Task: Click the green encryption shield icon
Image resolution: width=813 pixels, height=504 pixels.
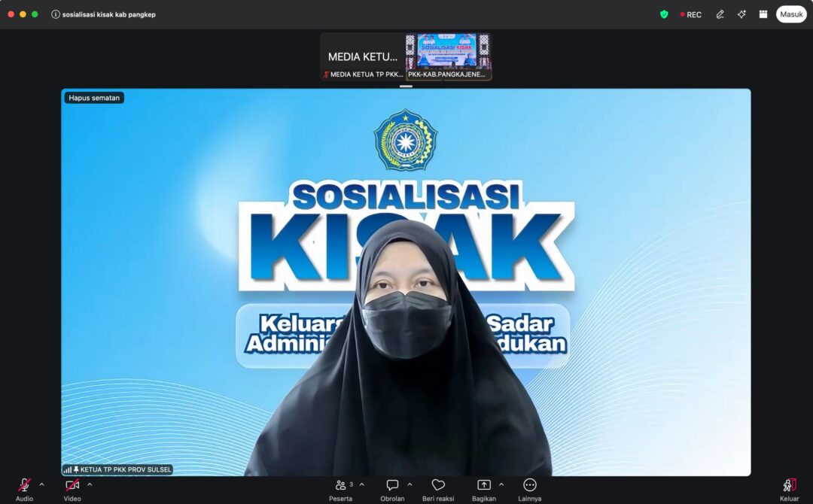Action: pos(664,14)
